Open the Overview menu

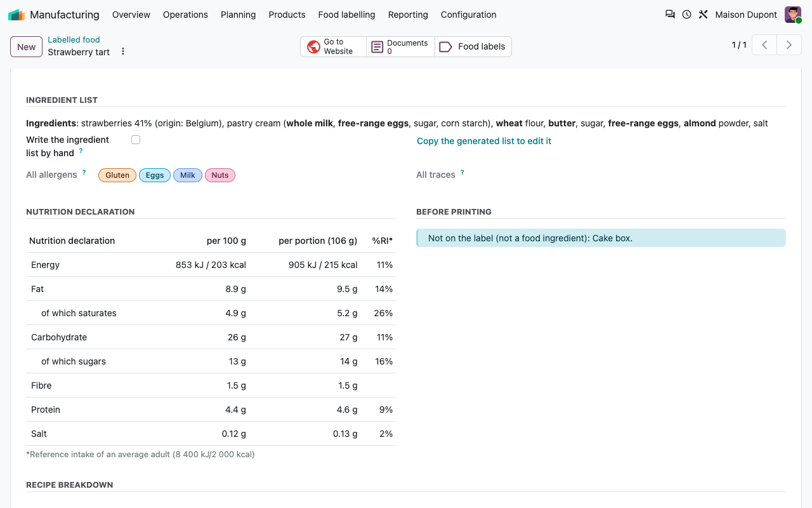coord(131,15)
